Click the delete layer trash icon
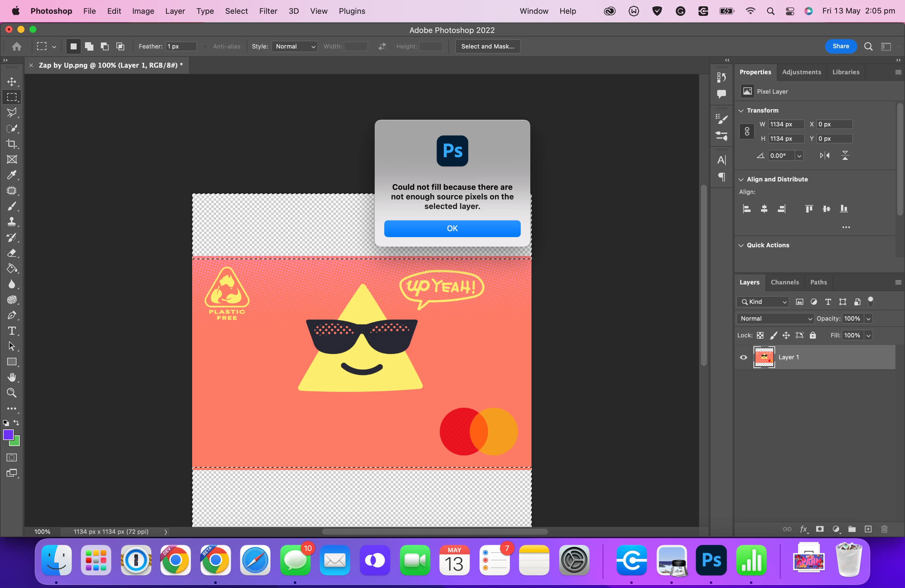 (884, 529)
